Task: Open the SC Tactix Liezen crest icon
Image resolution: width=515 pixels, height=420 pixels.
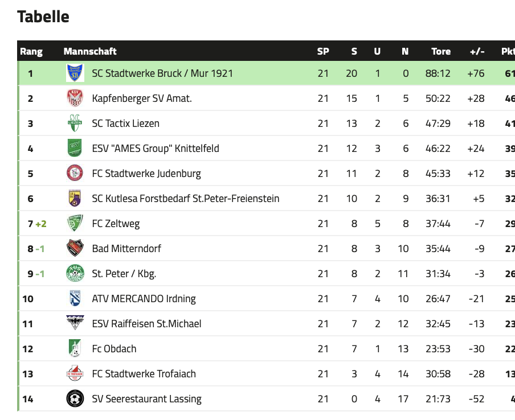Action: tap(75, 123)
